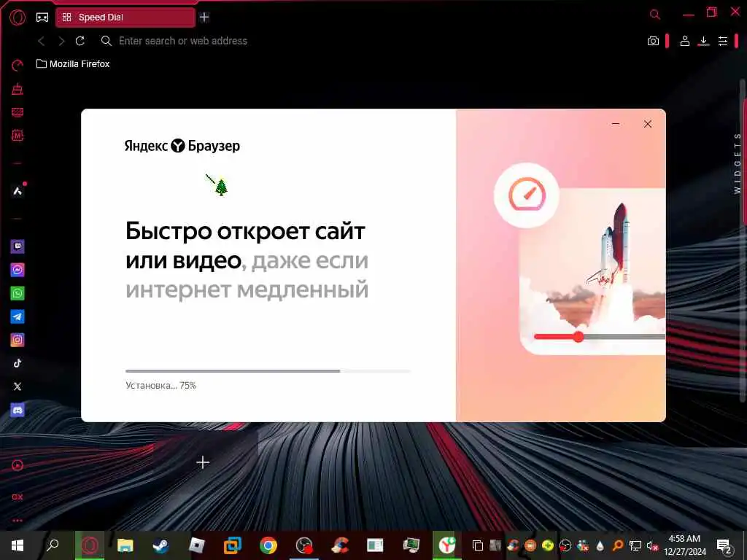Image resolution: width=747 pixels, height=560 pixels.
Task: Open the notification center with badge 2
Action: click(x=724, y=545)
